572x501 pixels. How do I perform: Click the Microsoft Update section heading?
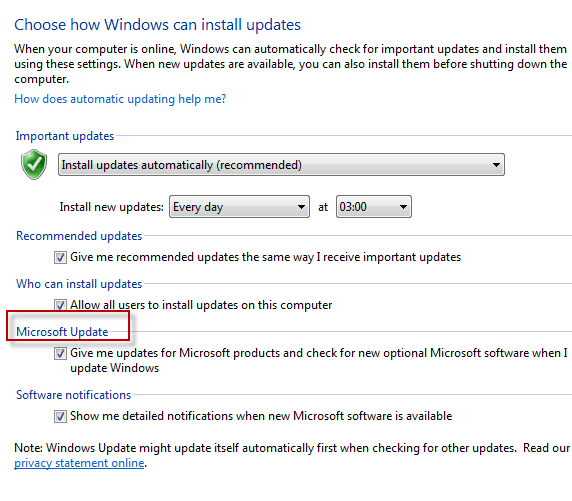pyautogui.click(x=62, y=332)
